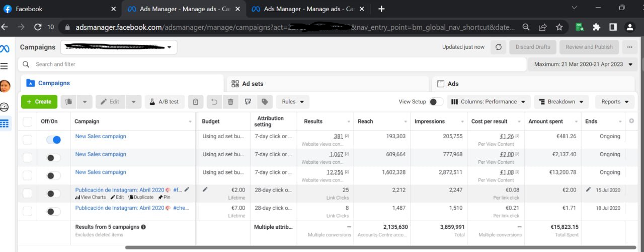Click pencil icon next to Abril 2020 #f campaign name
The height and width of the screenshot is (252, 644).
[187, 190]
